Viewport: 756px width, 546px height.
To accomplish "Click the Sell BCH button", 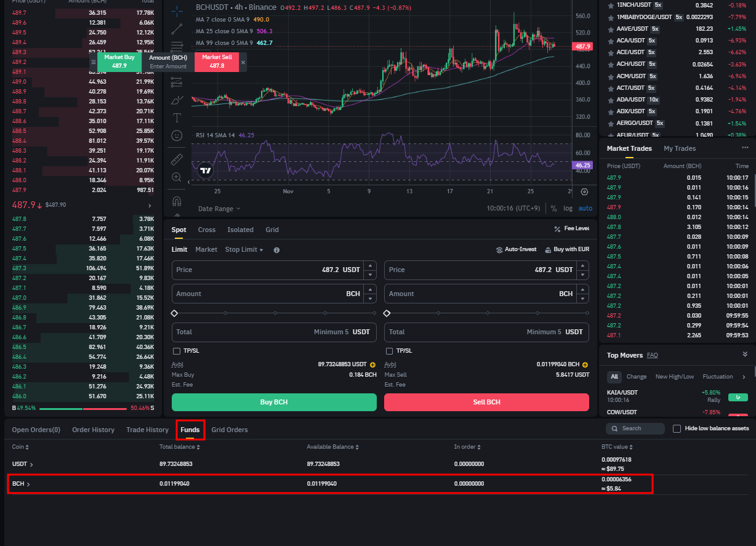I will pyautogui.click(x=486, y=402).
